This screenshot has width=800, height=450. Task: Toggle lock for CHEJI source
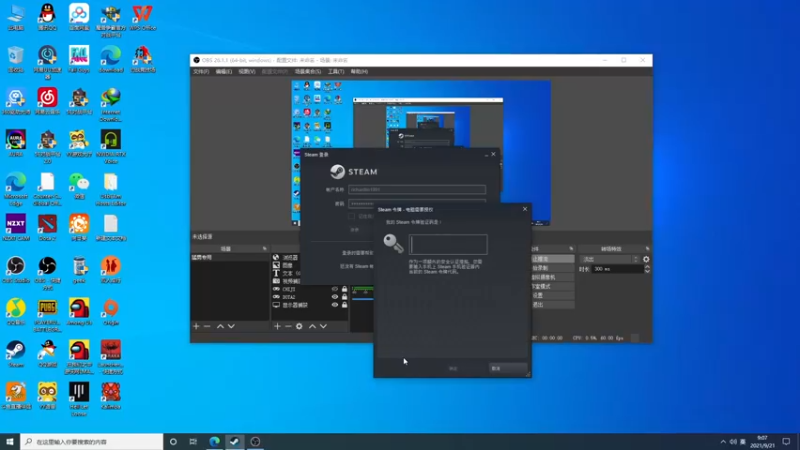coord(344,289)
